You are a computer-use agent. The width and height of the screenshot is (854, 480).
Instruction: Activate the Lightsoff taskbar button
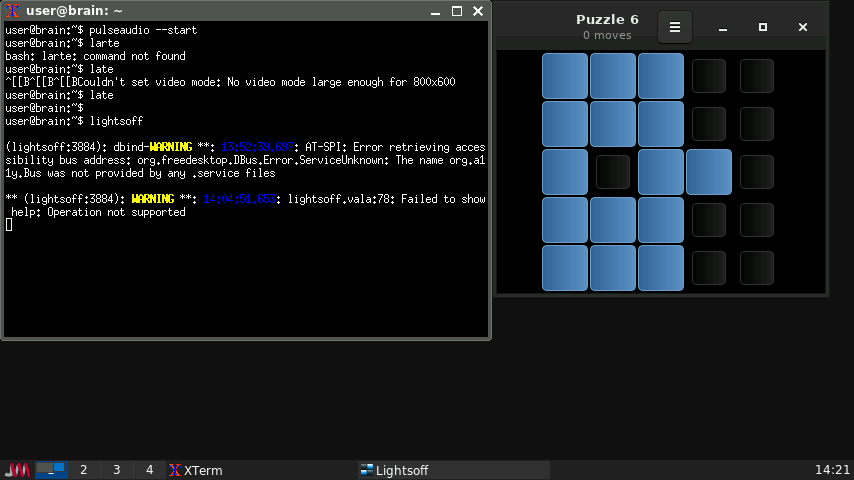tap(400, 470)
